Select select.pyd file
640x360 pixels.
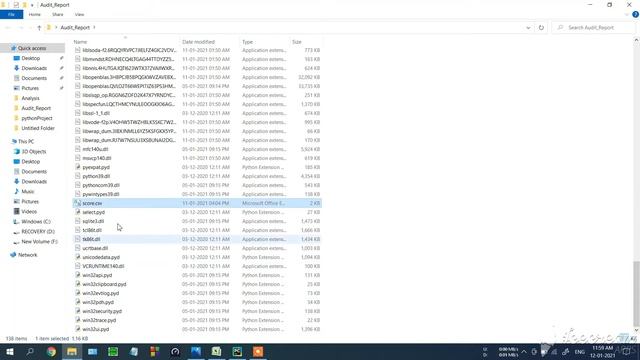pyautogui.click(x=93, y=212)
